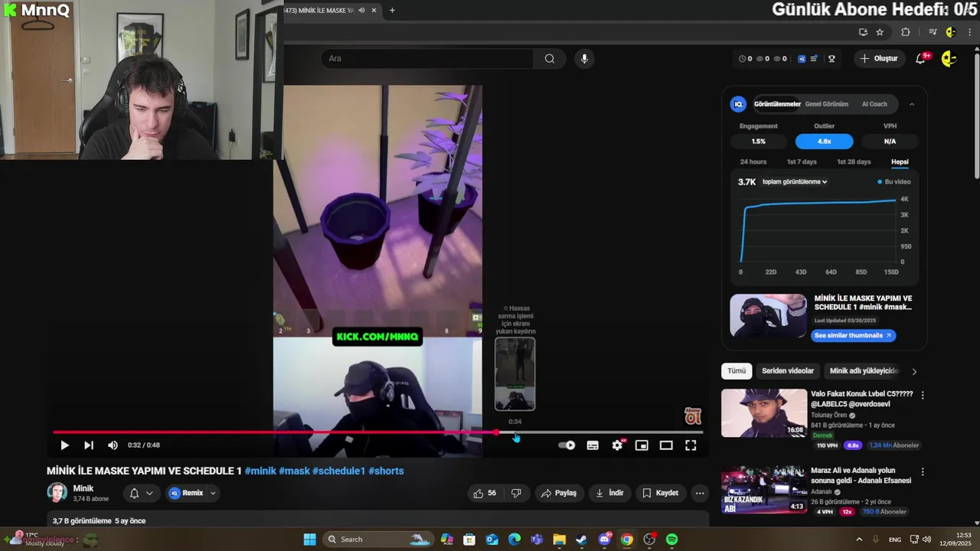This screenshot has width=980, height=551.
Task: Select the 1st 7 days range
Action: click(x=802, y=162)
